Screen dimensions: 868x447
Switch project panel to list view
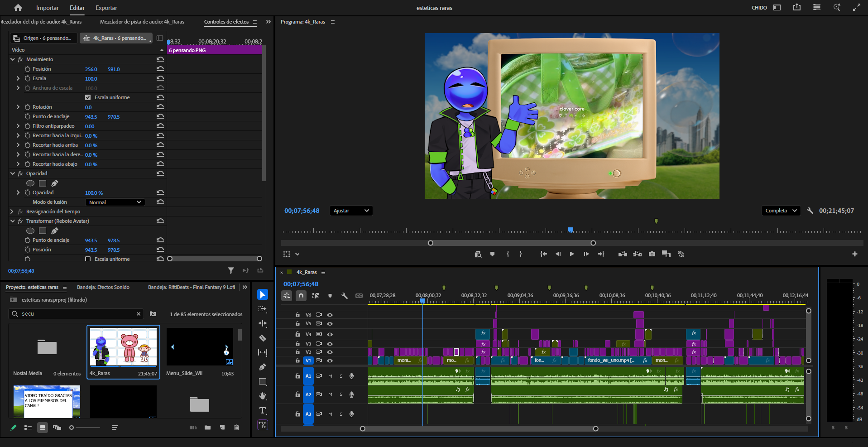pyautogui.click(x=28, y=427)
